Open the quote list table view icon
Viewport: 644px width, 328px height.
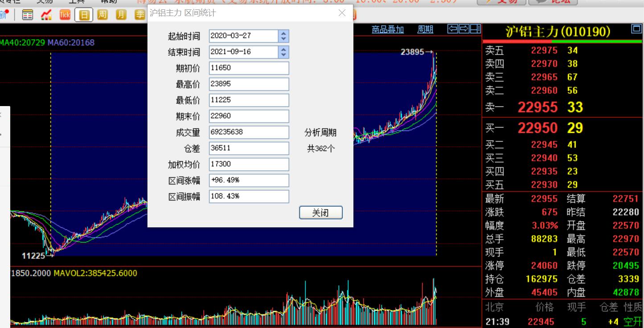tap(28, 15)
